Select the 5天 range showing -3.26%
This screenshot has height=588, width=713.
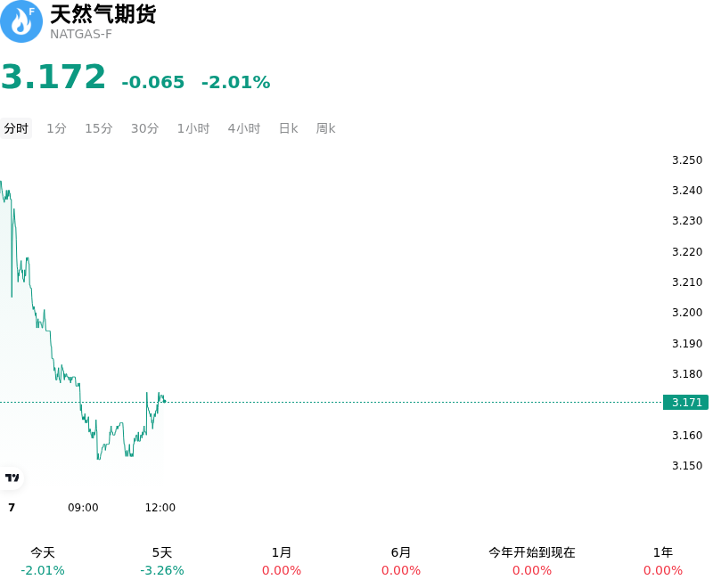pyautogui.click(x=162, y=561)
